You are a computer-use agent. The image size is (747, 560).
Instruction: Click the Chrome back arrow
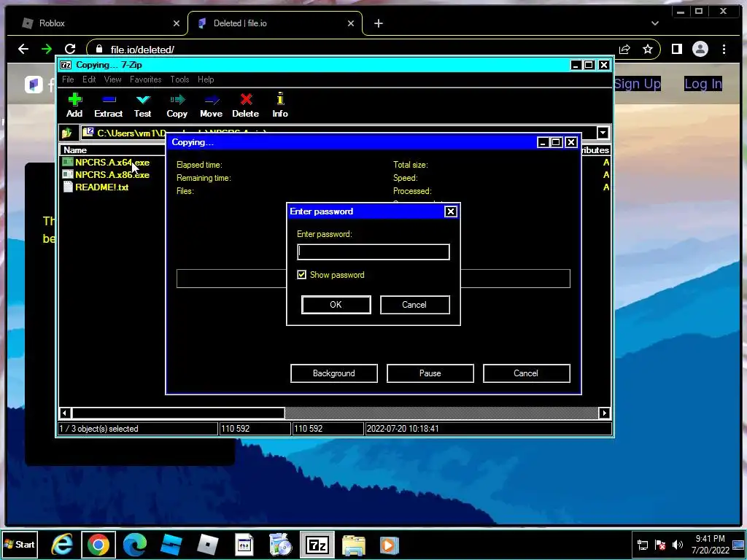pos(23,49)
